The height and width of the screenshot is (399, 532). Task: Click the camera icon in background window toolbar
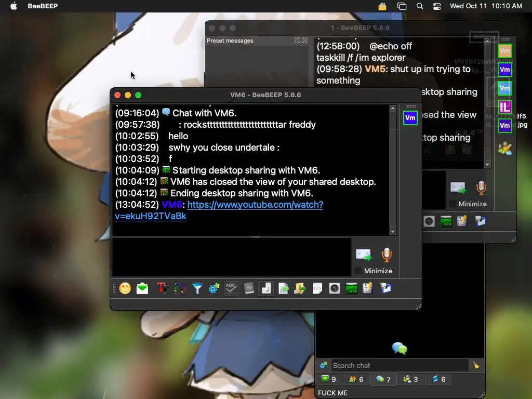(x=429, y=221)
